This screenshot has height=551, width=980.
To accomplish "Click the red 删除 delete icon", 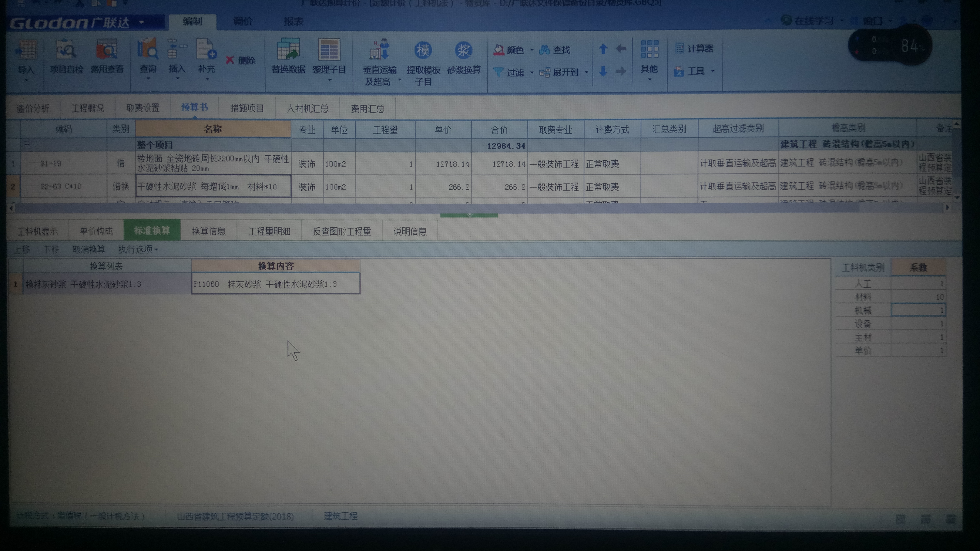I will click(230, 60).
